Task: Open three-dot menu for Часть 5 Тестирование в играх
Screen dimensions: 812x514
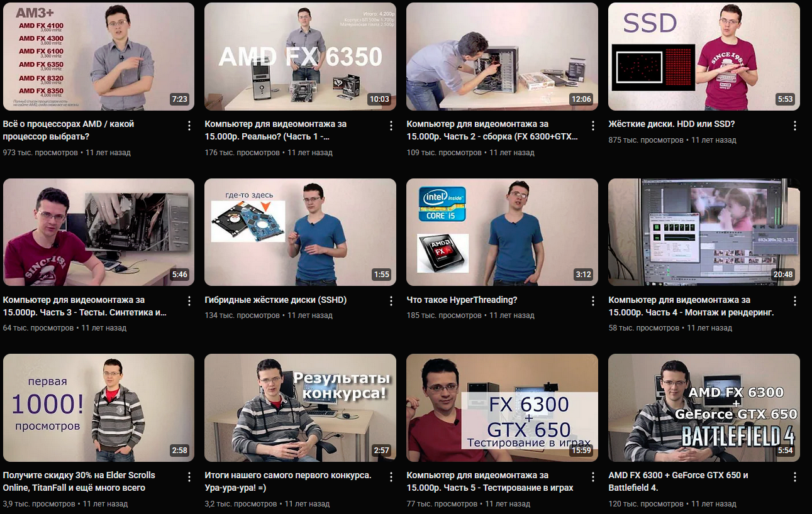Action: click(593, 477)
